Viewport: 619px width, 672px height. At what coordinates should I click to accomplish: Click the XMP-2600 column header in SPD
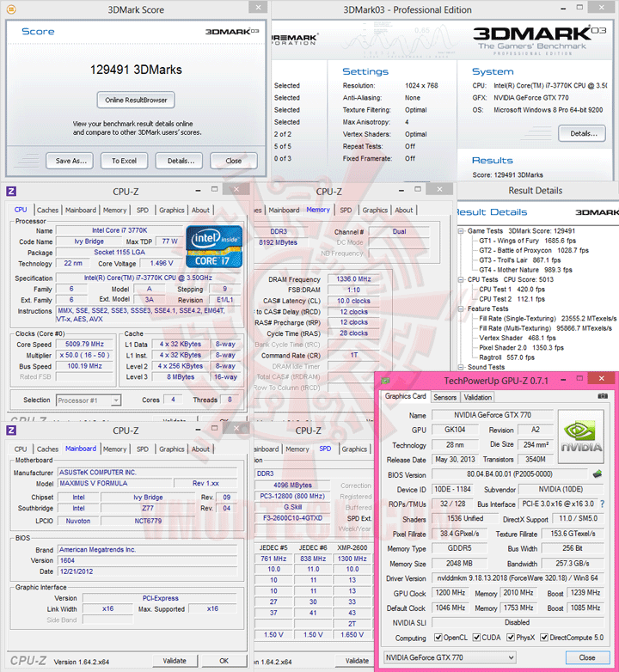pyautogui.click(x=352, y=547)
